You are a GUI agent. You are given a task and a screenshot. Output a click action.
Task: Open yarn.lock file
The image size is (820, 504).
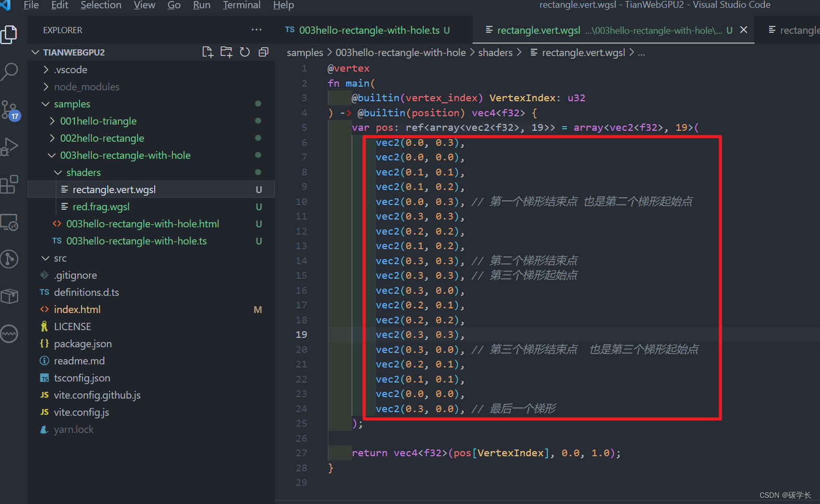click(151, 429)
